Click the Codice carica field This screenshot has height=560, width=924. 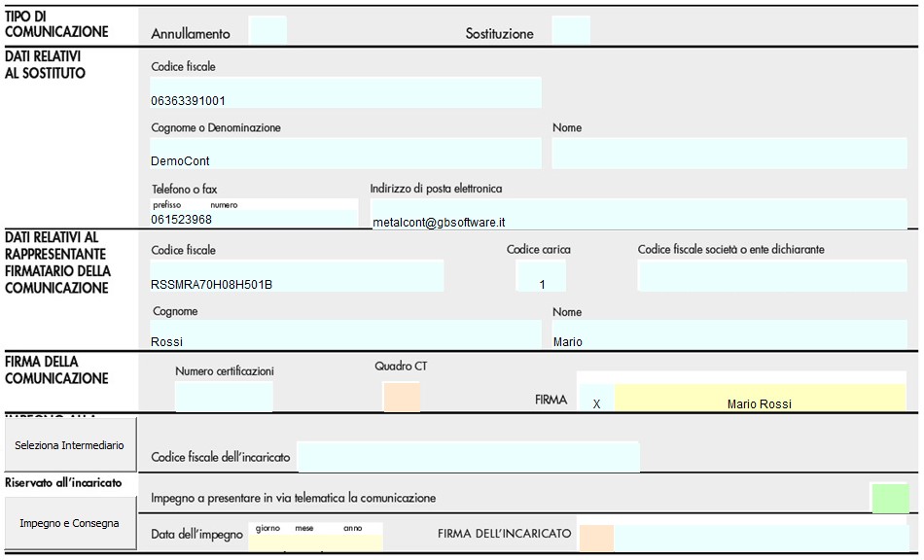pos(541,276)
